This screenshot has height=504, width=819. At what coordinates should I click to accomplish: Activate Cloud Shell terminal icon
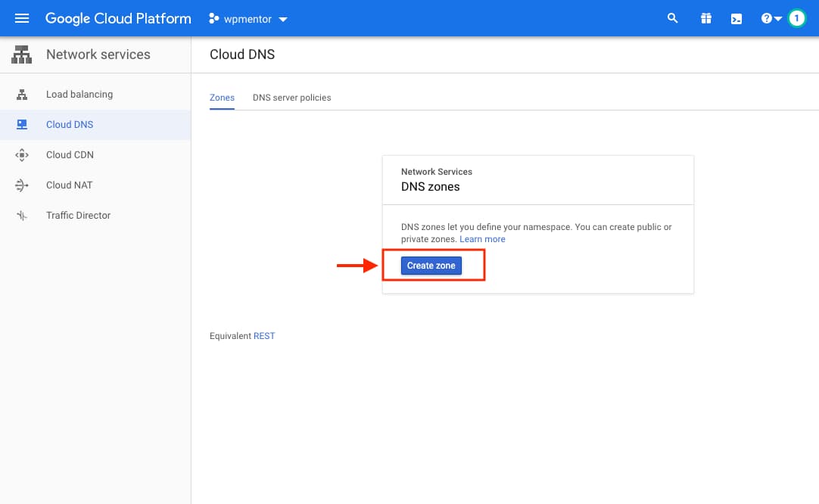736,20
